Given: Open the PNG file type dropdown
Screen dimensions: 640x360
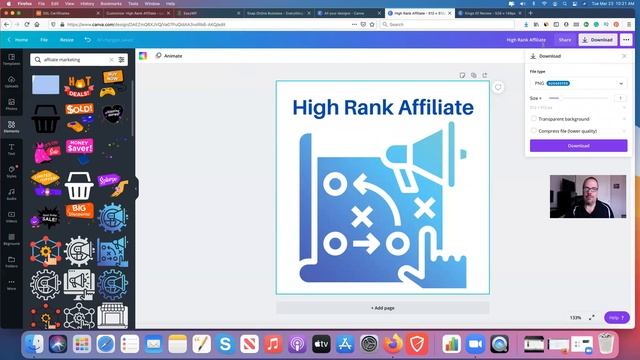Looking at the screenshot, I should (x=578, y=83).
